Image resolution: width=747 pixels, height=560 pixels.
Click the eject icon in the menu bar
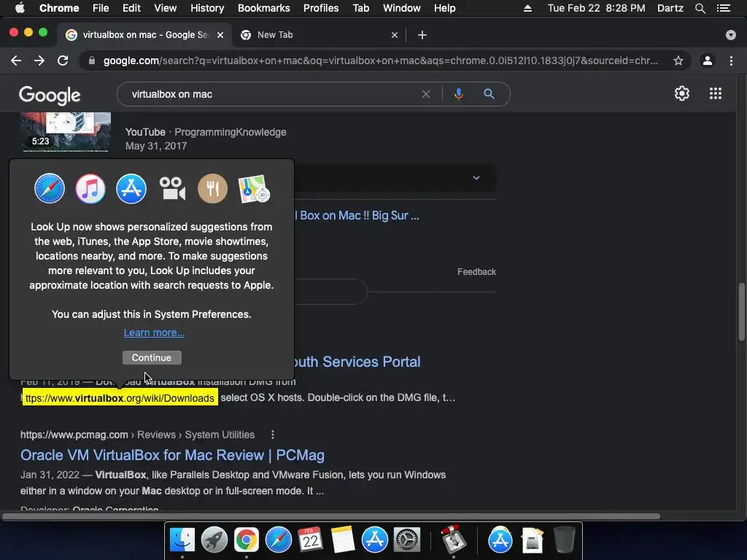click(x=527, y=8)
